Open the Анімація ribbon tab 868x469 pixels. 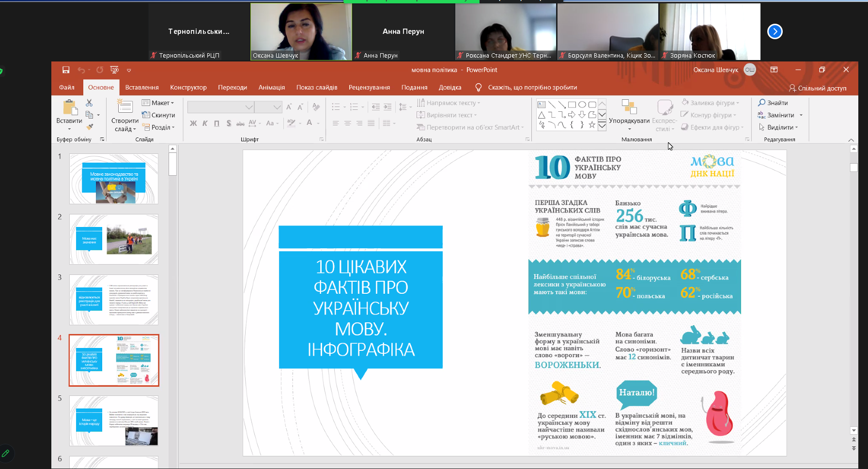[x=272, y=87]
